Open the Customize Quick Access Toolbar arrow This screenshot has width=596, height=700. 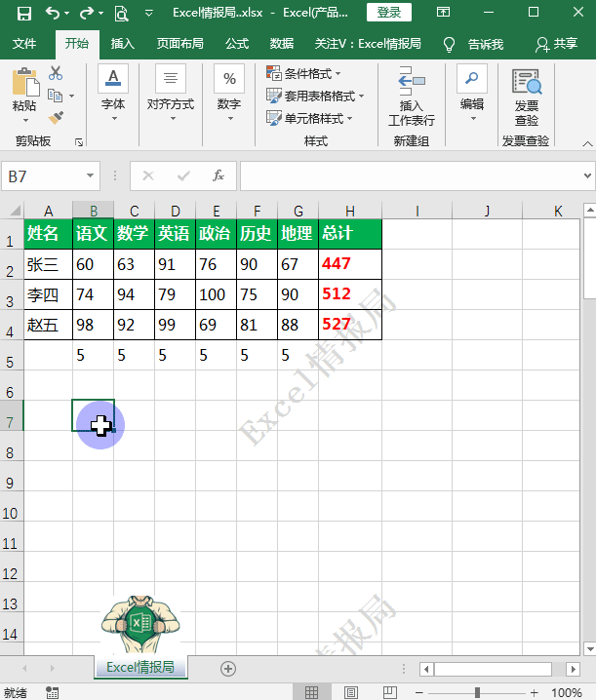pyautogui.click(x=149, y=14)
